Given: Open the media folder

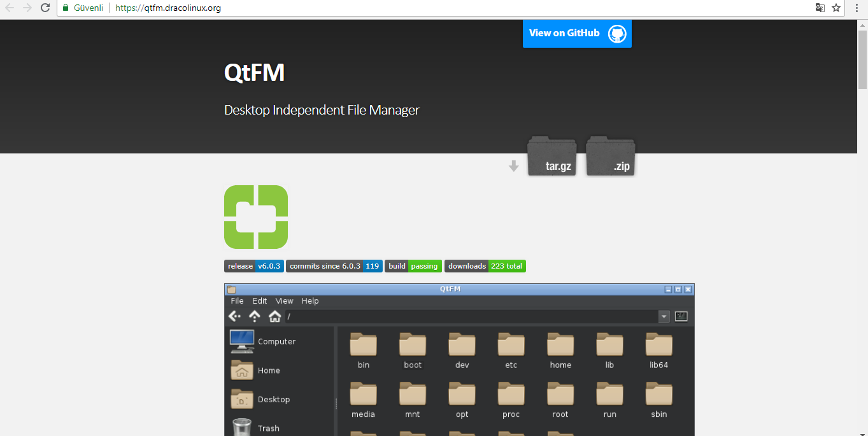Looking at the screenshot, I should coord(364,400).
